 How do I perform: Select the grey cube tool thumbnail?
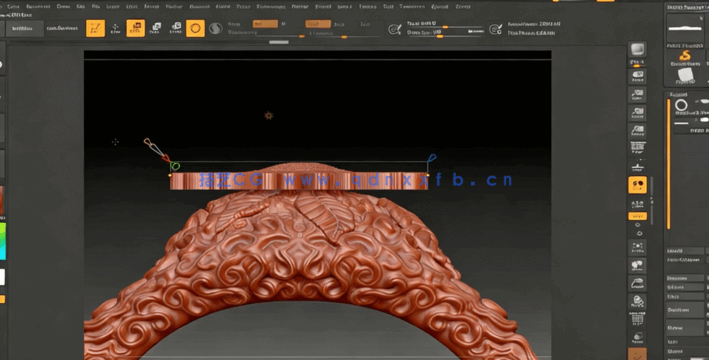click(685, 75)
